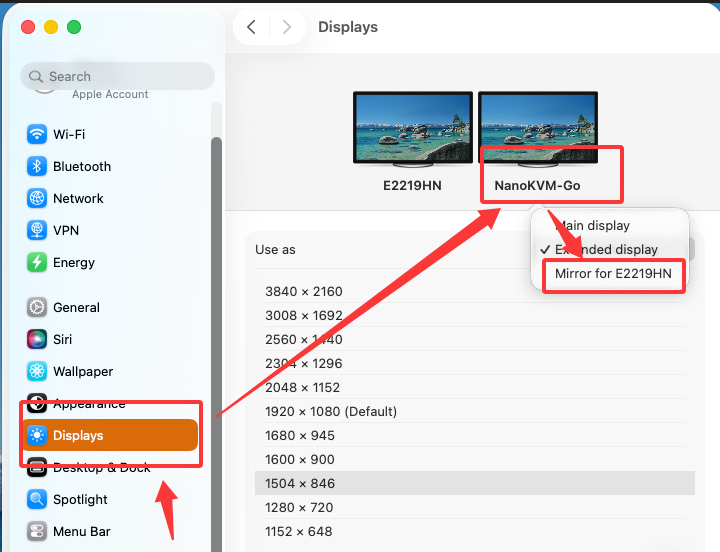Focus the Search field

[118, 76]
